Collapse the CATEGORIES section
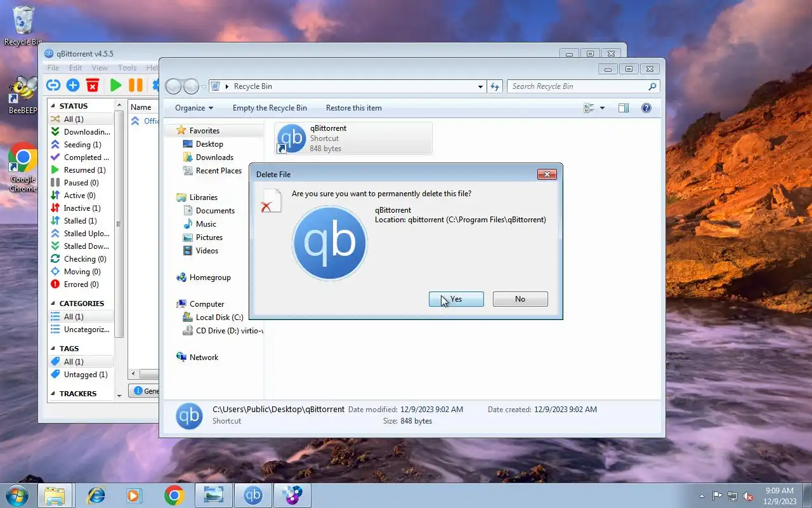Image resolution: width=812 pixels, height=508 pixels. click(53, 304)
